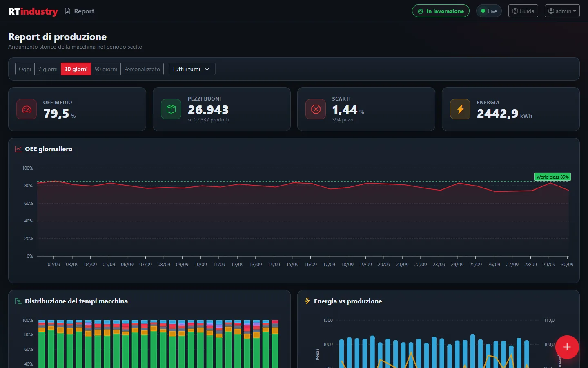Select the 7 giorni period option
This screenshot has width=588, height=368.
[48, 69]
